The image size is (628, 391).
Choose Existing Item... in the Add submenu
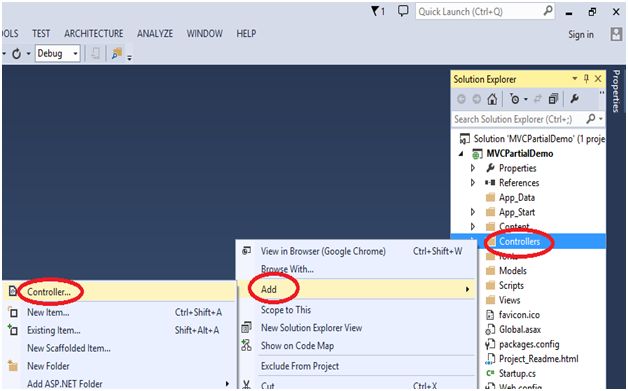pyautogui.click(x=119, y=330)
